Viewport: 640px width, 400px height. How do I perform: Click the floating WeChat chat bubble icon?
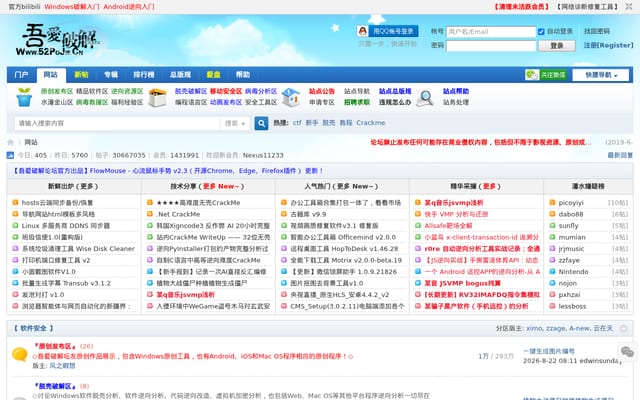tap(627, 351)
